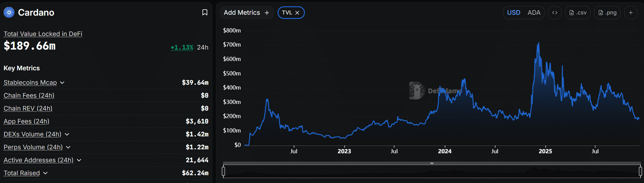Grab the left range slider handle

point(223,171)
